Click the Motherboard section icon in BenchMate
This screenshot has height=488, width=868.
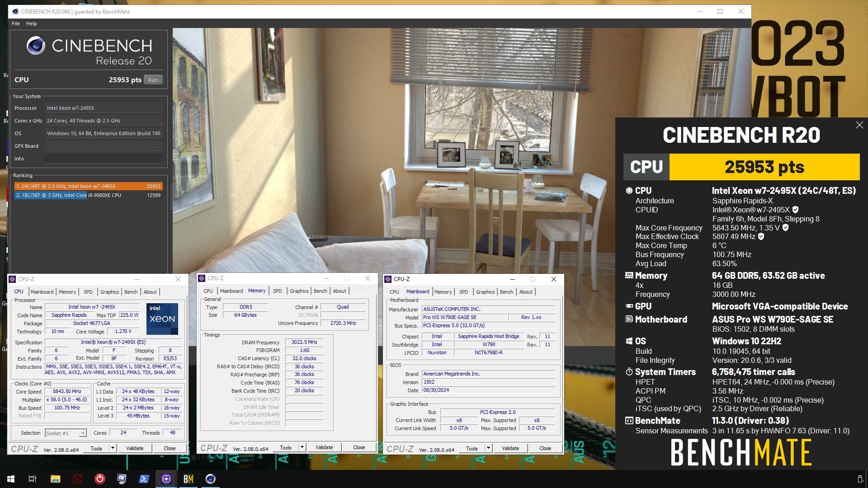click(629, 319)
